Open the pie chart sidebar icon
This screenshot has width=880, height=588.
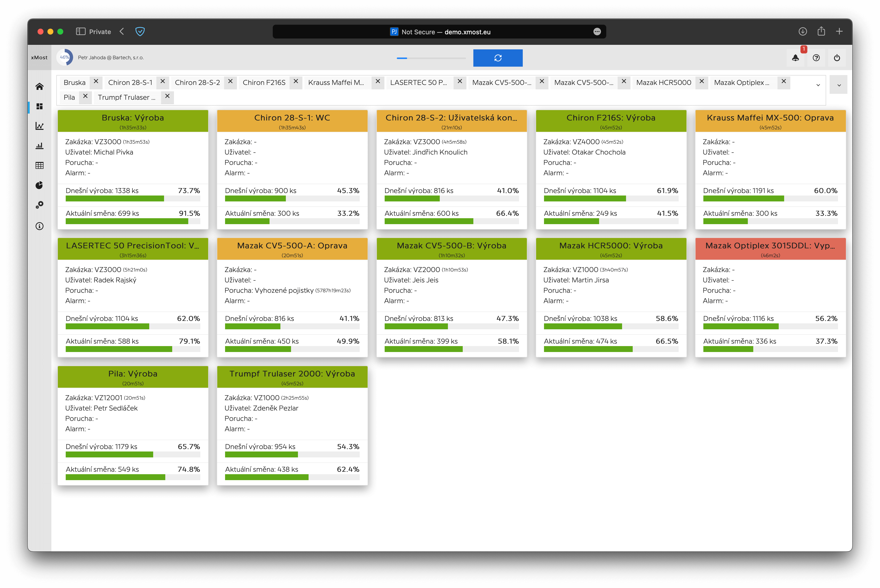39,185
